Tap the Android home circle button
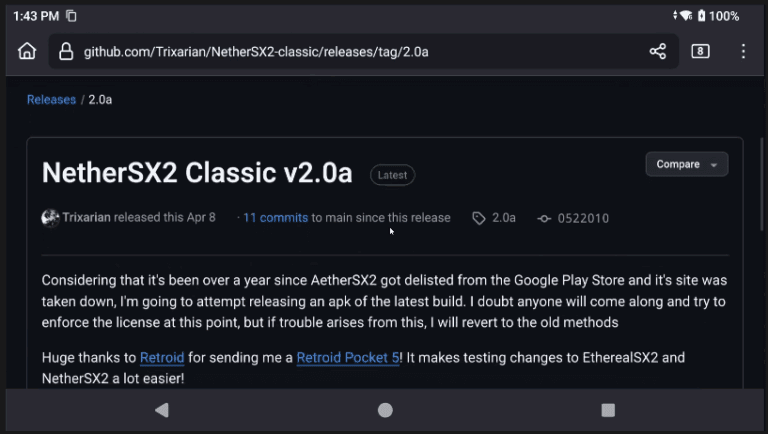768x434 pixels. point(385,410)
